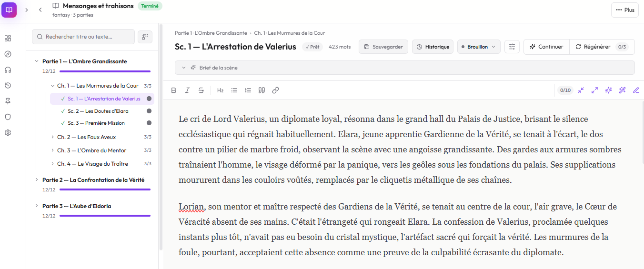
Task: Click the shrink text AI tool icon
Action: (581, 90)
